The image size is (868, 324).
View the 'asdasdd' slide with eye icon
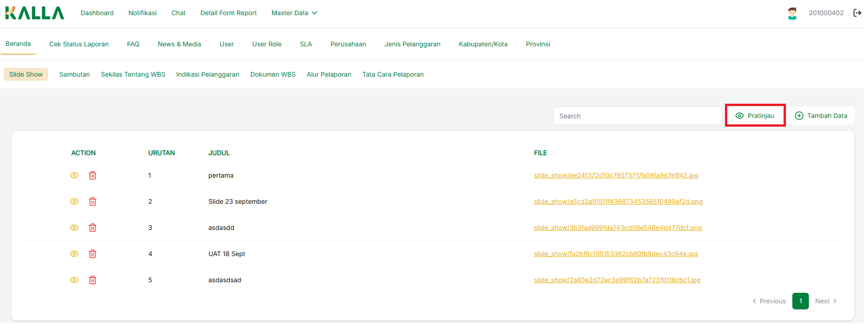coord(74,228)
